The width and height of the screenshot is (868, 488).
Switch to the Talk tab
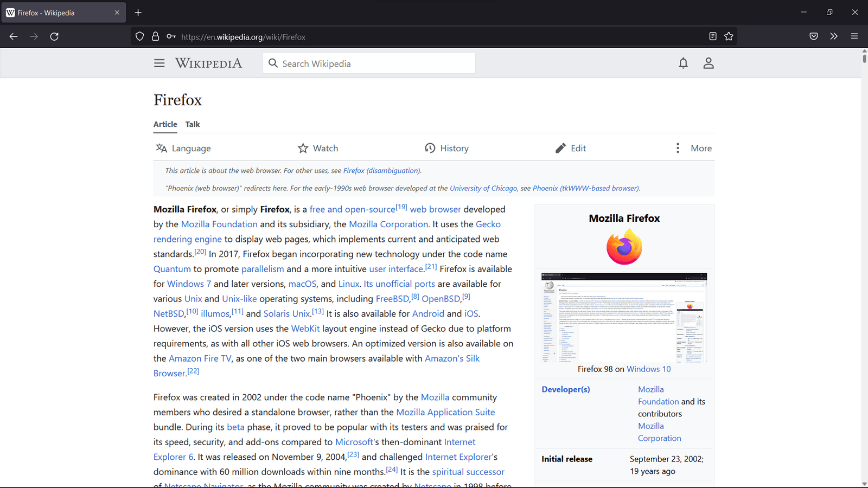193,124
